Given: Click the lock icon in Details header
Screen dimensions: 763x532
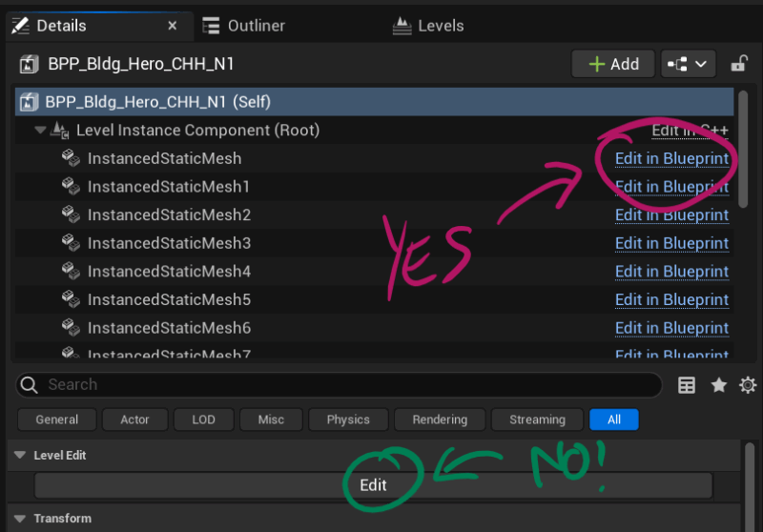Looking at the screenshot, I should point(738,64).
